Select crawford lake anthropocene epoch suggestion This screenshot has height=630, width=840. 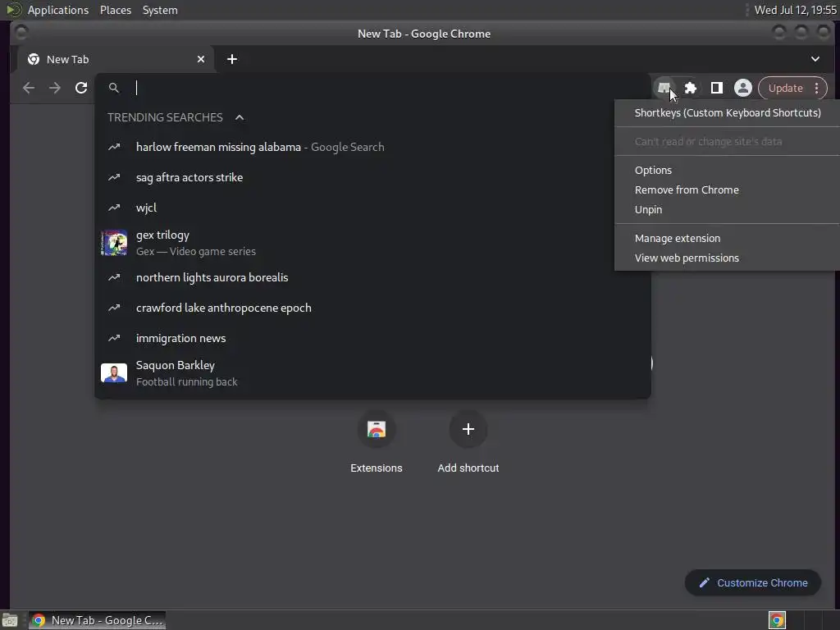coord(373,308)
